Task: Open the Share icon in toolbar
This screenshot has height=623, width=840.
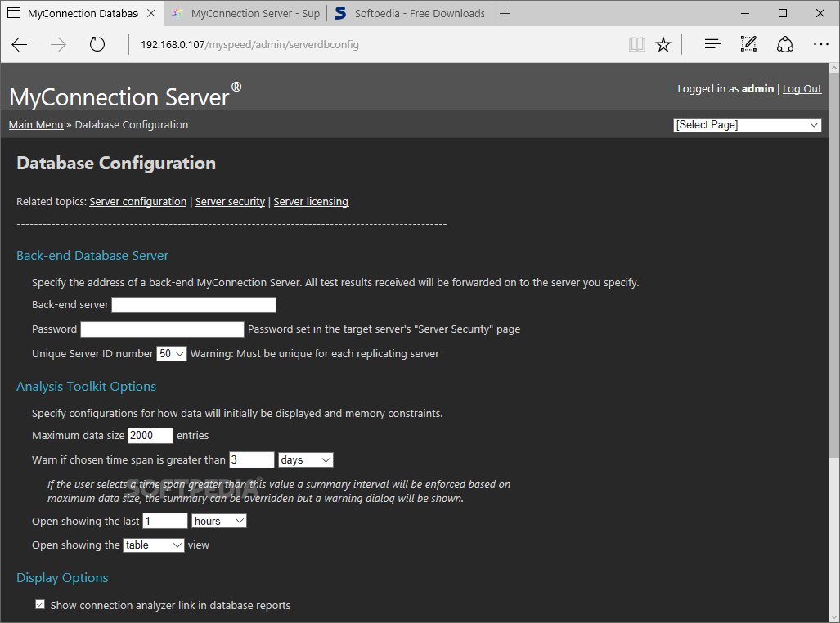Action: 785,44
